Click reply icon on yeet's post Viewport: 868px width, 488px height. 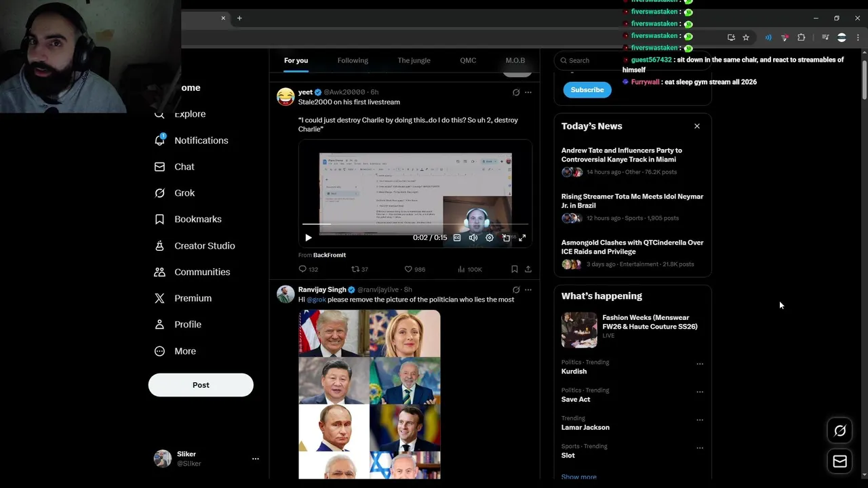(x=302, y=269)
